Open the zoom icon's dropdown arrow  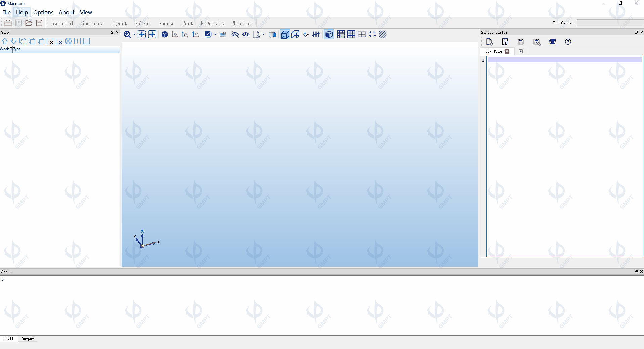[134, 34]
